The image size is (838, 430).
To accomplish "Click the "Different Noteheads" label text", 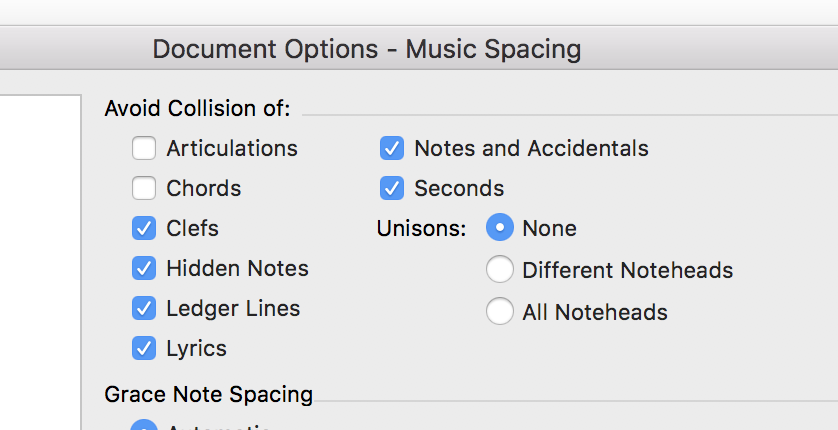I will 627,270.
